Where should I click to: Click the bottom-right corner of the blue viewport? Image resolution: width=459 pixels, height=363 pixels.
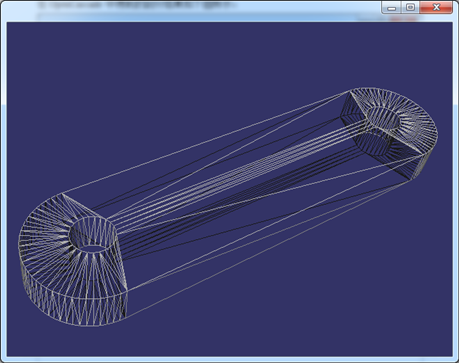pos(451,355)
